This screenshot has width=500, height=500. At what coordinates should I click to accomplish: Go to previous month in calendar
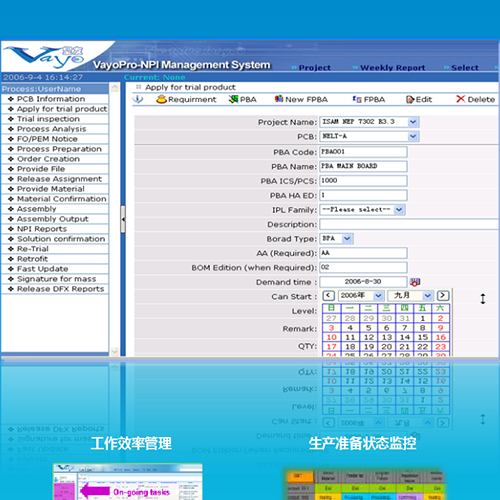coord(329,296)
